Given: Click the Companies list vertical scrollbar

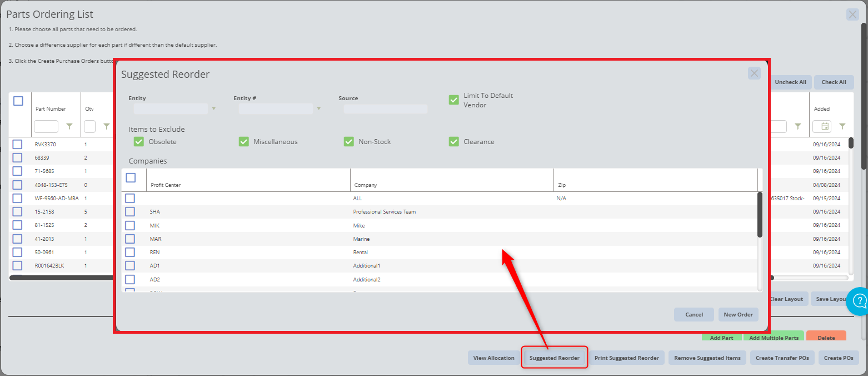Looking at the screenshot, I should coord(760,214).
